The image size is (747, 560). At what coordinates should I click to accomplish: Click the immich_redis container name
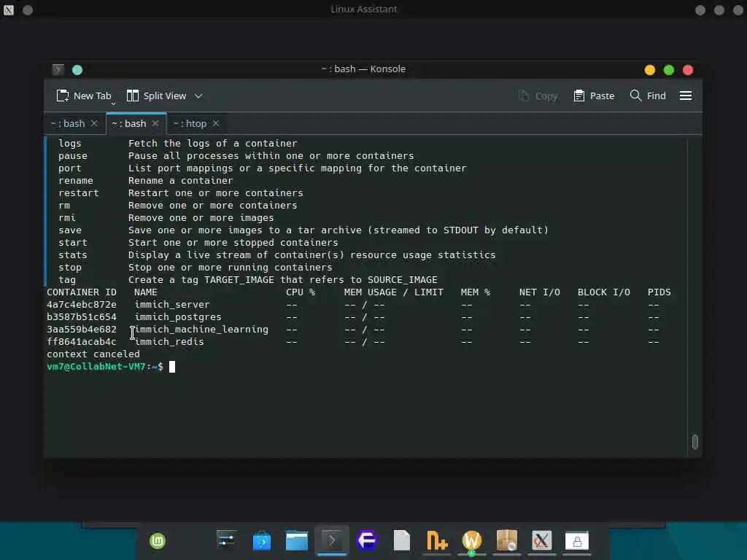point(169,341)
